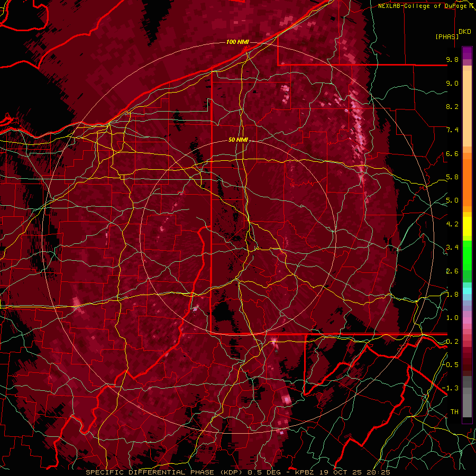Select the -0.5 value on the color scale
This screenshot has height=476, width=476.
point(451,365)
